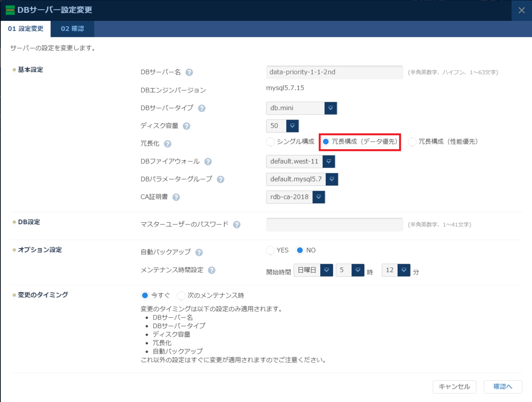The height and width of the screenshot is (402, 532).
Task: Enable automatic backup with YES
Action: pos(270,251)
